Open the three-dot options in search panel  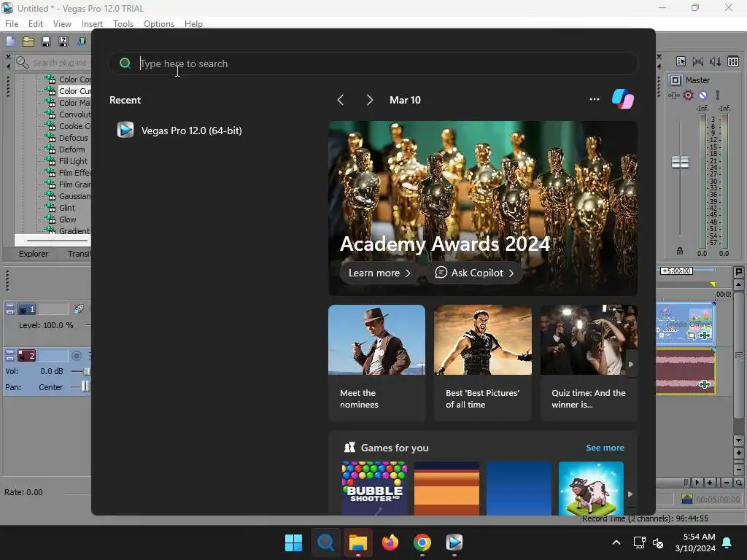pos(594,99)
